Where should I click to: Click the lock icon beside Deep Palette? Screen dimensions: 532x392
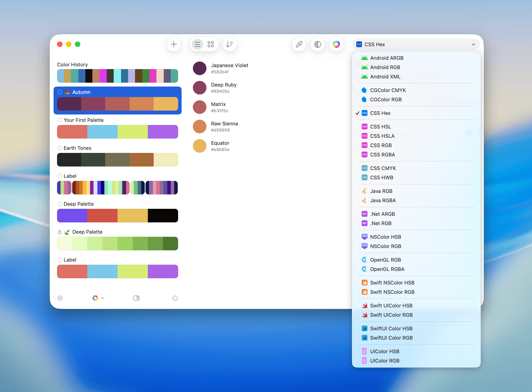point(60,232)
